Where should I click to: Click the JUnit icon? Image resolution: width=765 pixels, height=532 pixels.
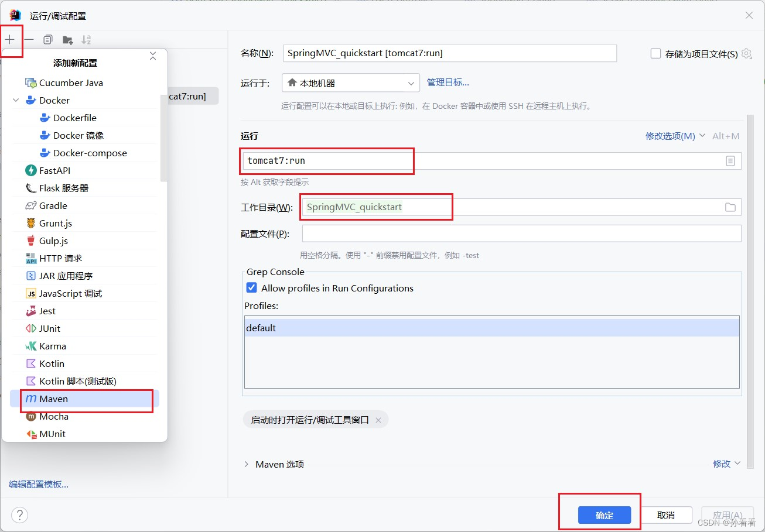coord(31,328)
